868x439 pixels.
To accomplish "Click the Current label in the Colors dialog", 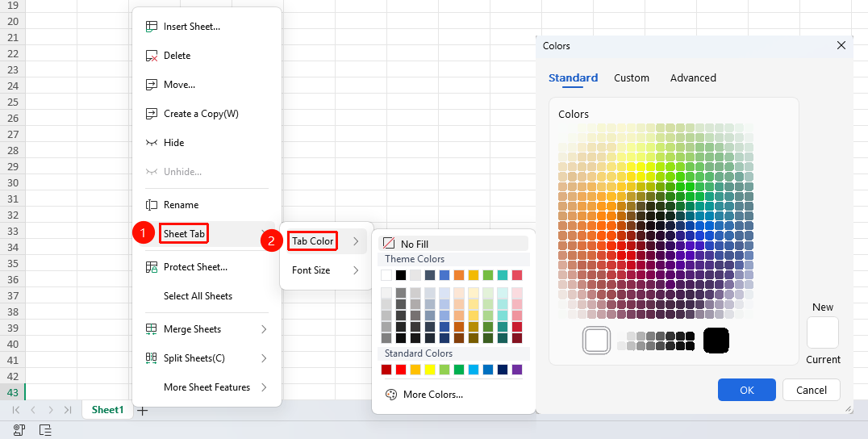I will click(x=823, y=360).
